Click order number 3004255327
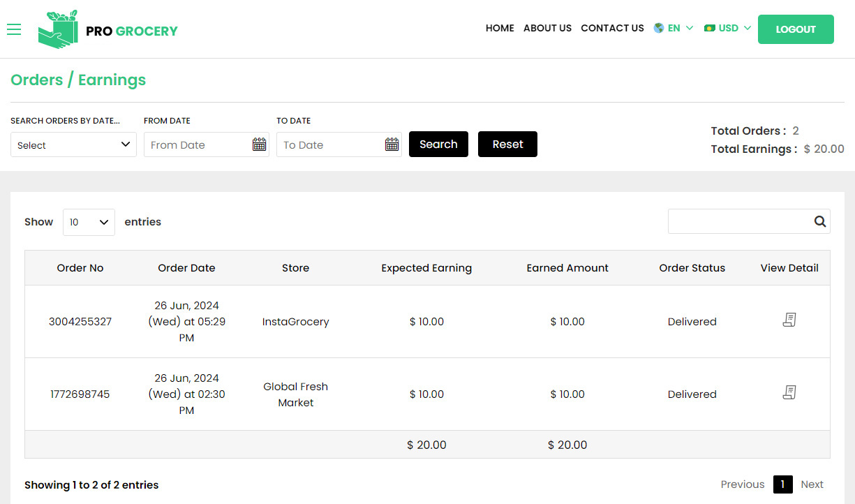 (x=80, y=322)
